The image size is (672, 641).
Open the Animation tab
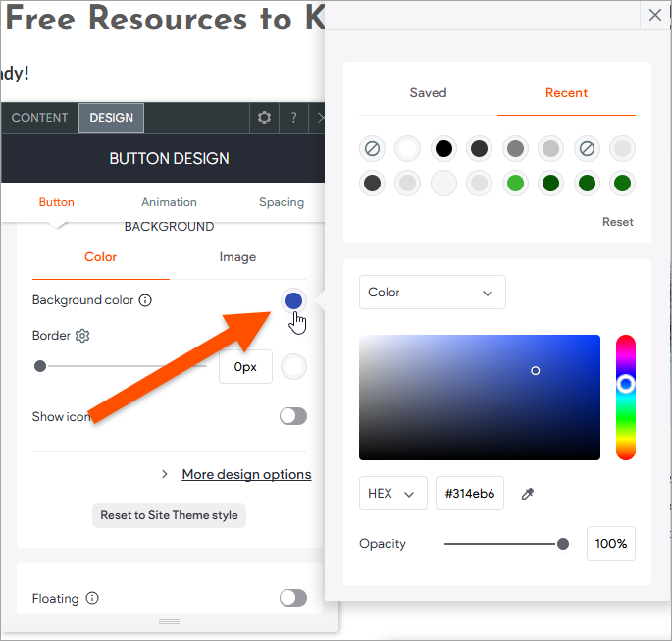(169, 202)
